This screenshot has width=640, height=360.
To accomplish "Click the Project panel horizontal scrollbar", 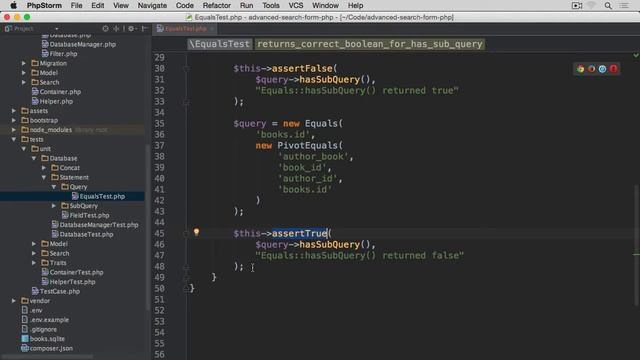I will pos(47,357).
